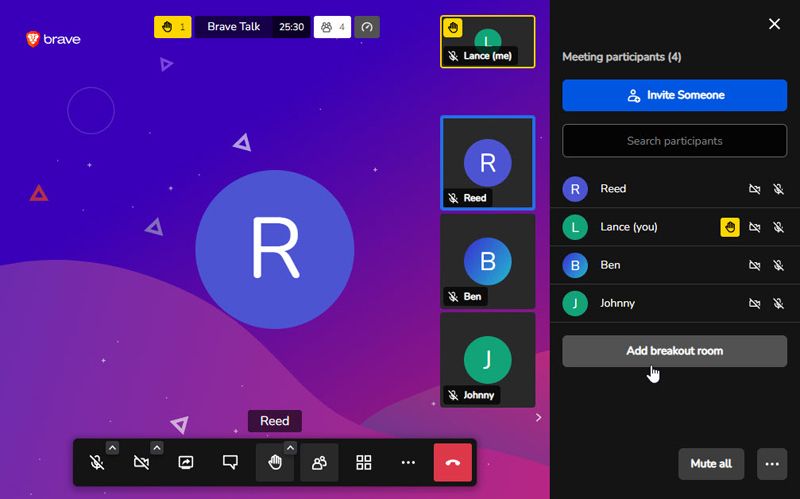Toggle the participants panel icon in toolbar
Viewport: 800px width, 499px height.
click(x=319, y=463)
